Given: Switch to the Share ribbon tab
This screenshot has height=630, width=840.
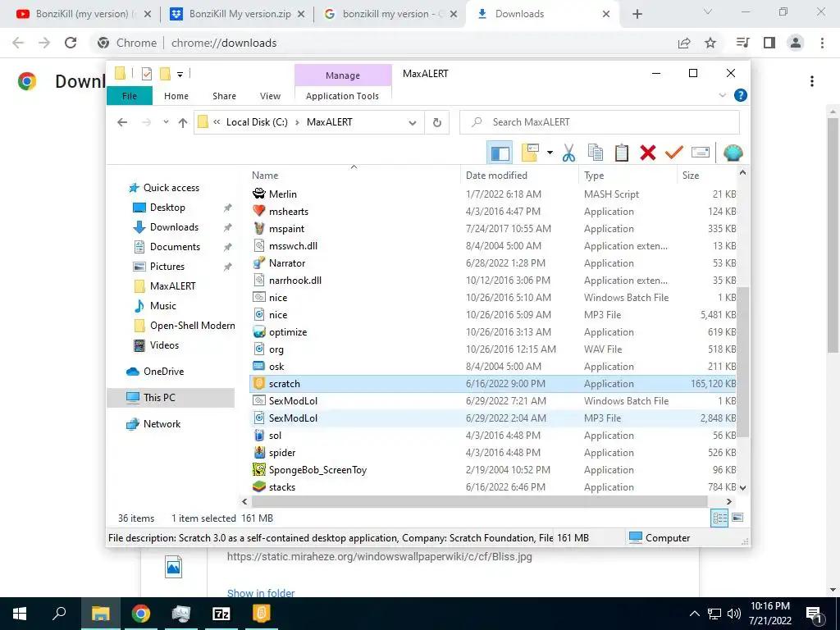Looking at the screenshot, I should tap(224, 96).
